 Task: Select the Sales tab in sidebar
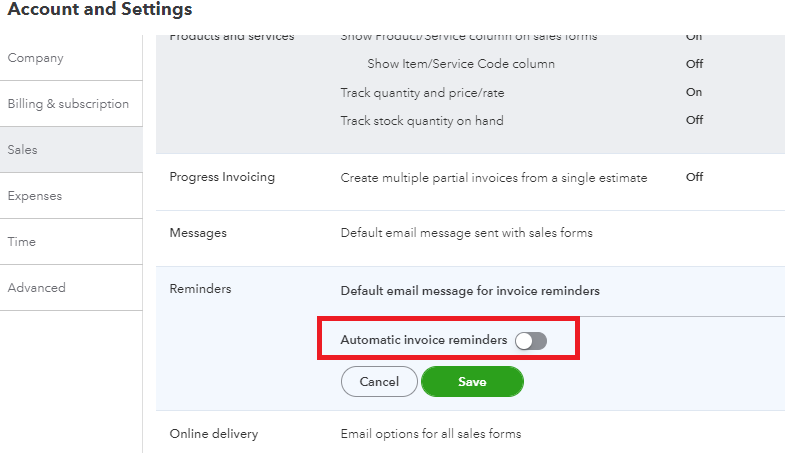(x=23, y=150)
